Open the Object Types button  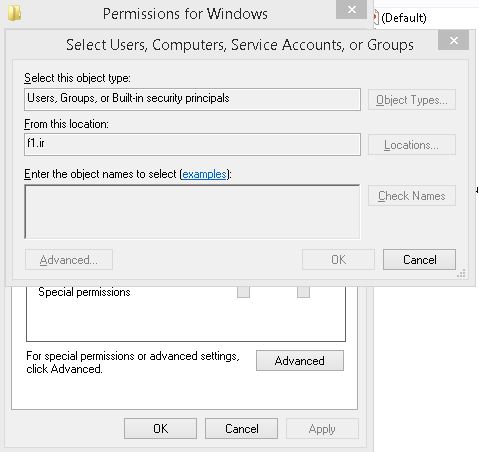[412, 100]
